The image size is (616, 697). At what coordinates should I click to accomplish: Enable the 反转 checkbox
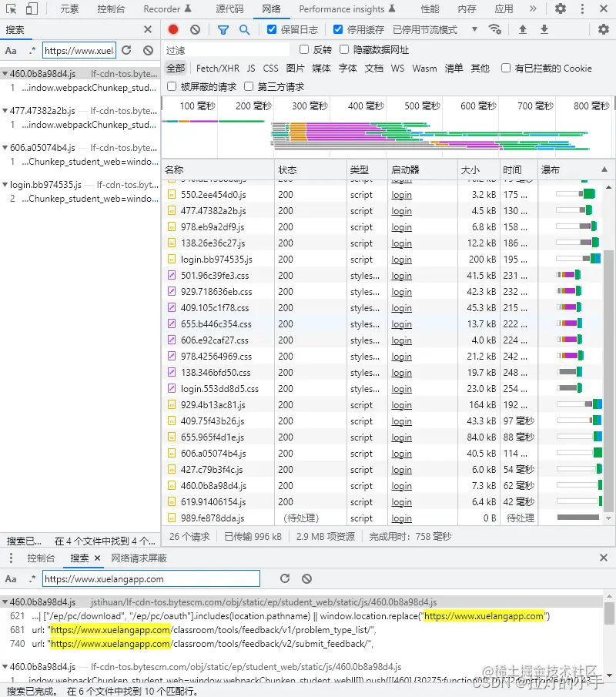coord(304,49)
